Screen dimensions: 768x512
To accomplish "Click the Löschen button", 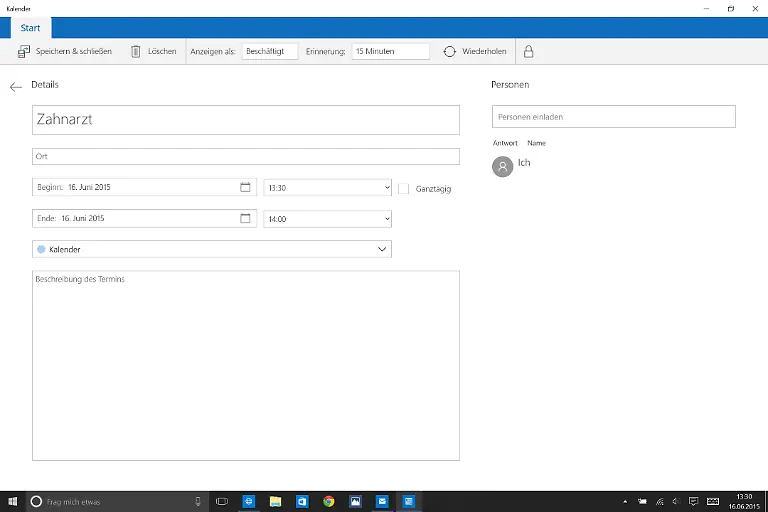I will 153,51.
